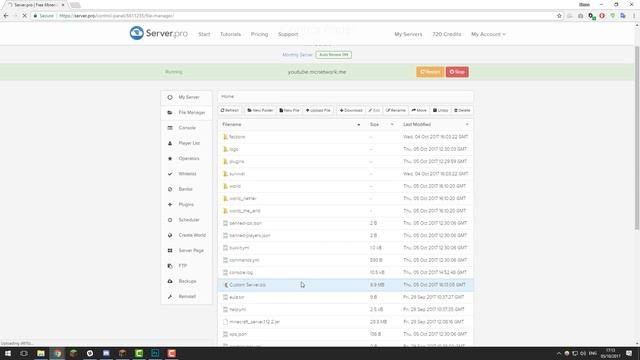
Task: Click the Rename toolbar button
Action: coord(396,110)
